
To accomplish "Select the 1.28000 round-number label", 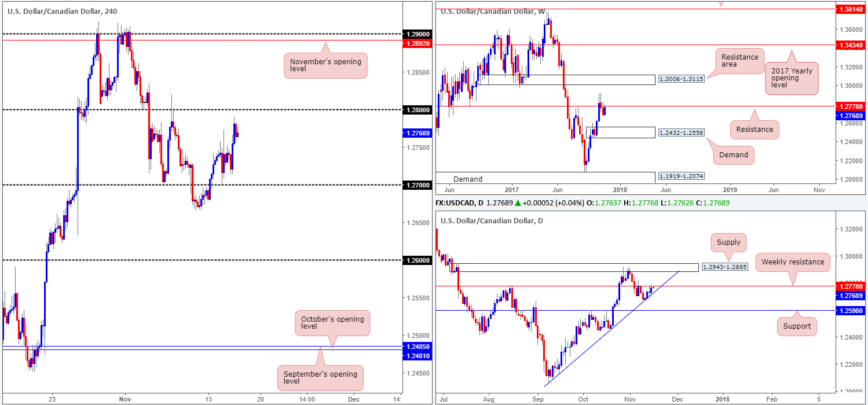I will [x=417, y=110].
